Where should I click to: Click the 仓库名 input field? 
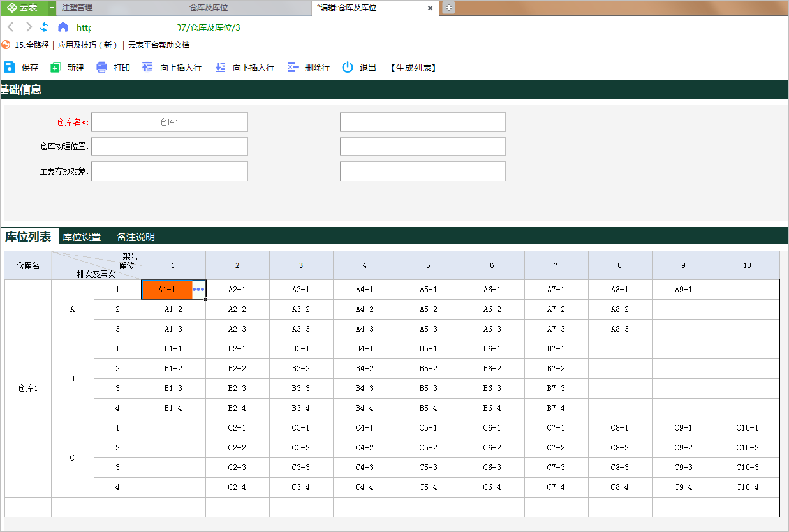(170, 122)
